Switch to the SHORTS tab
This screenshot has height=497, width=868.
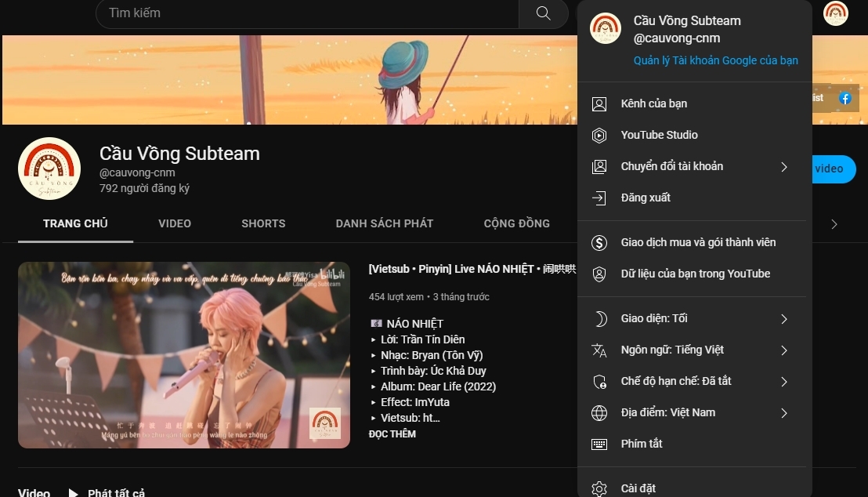[x=263, y=224]
